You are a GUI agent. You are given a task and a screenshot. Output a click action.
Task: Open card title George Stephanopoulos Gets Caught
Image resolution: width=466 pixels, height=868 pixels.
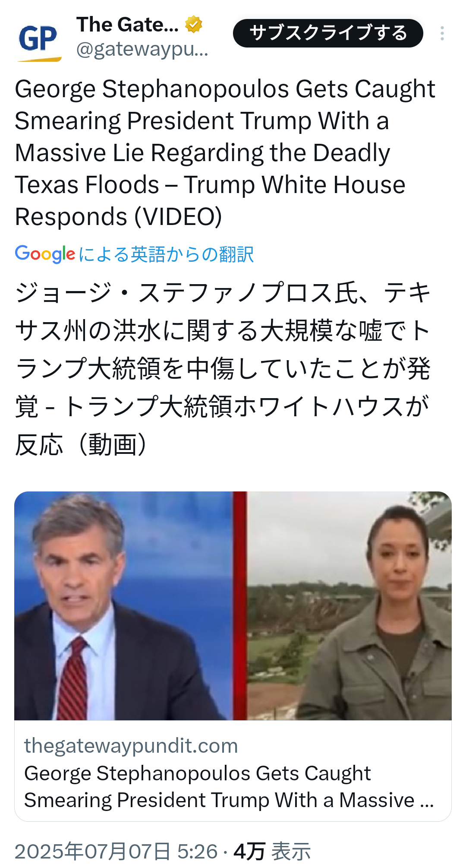point(198,773)
